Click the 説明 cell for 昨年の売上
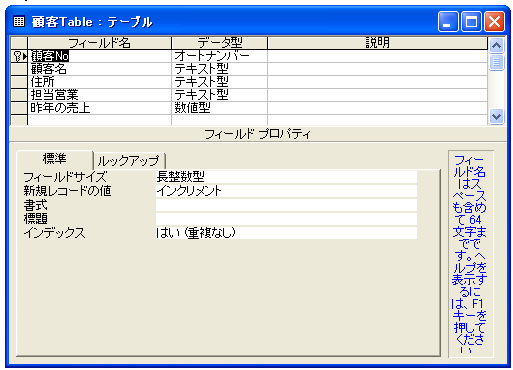This screenshot has height=370, width=513. point(377,108)
